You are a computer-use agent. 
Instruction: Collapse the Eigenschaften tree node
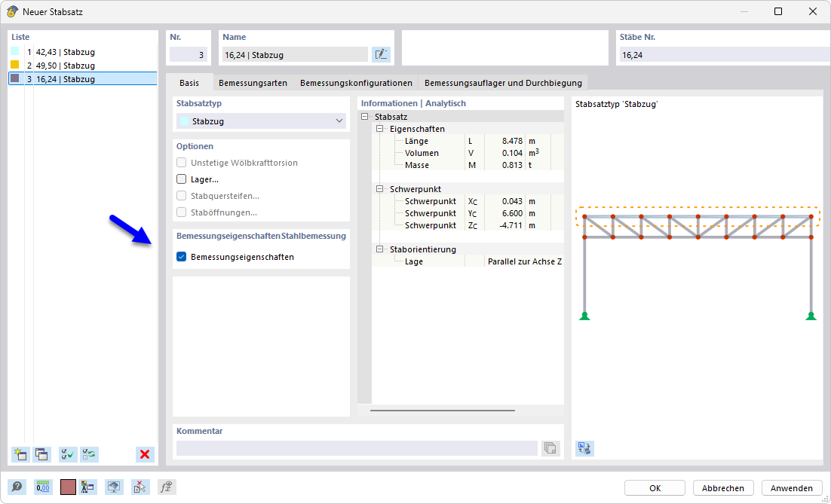[379, 129]
